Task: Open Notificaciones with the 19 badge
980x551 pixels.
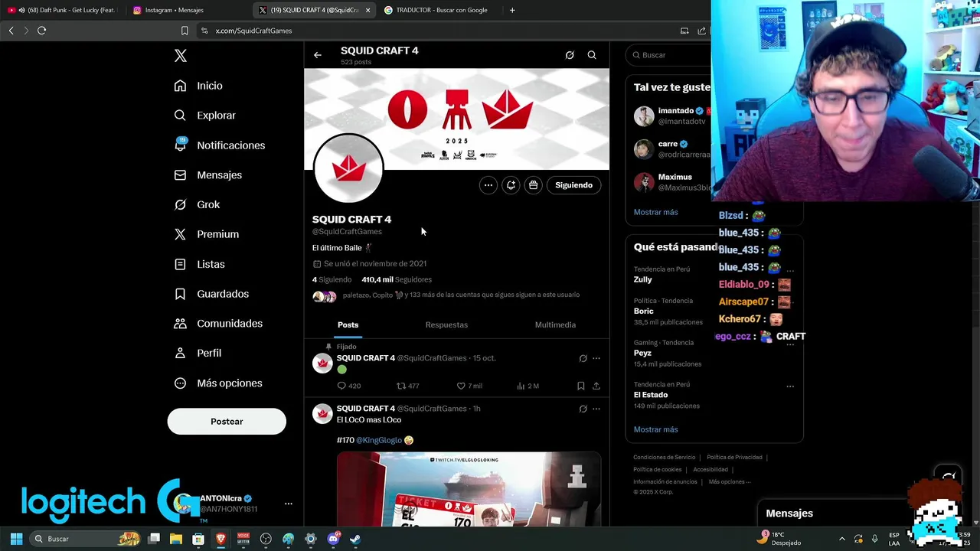Action: [x=220, y=145]
